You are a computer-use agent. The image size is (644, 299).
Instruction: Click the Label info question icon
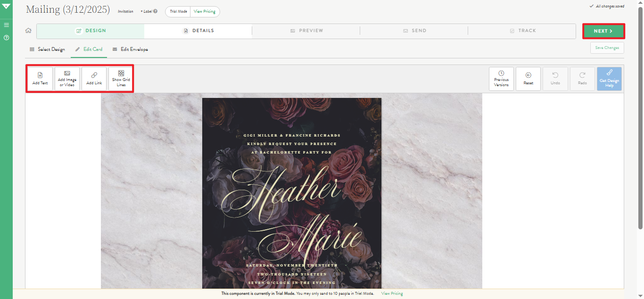(155, 11)
